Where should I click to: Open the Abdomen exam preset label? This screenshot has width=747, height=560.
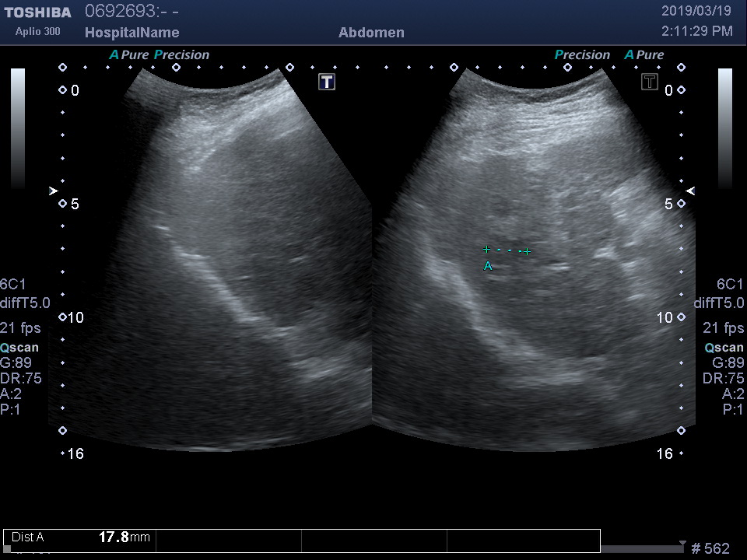(x=371, y=33)
